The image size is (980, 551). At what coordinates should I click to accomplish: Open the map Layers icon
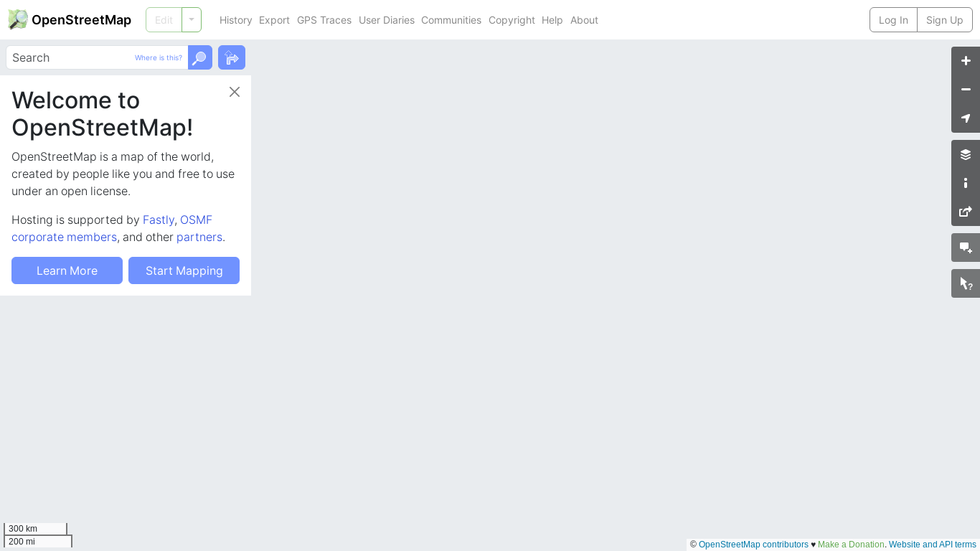(966, 154)
